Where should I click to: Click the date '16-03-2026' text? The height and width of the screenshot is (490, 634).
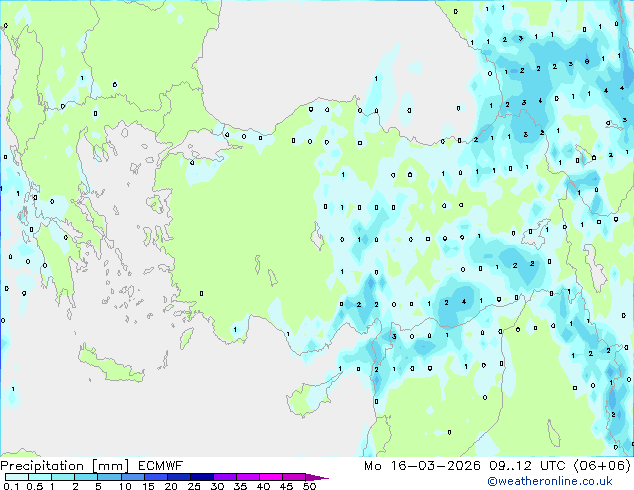click(435, 466)
